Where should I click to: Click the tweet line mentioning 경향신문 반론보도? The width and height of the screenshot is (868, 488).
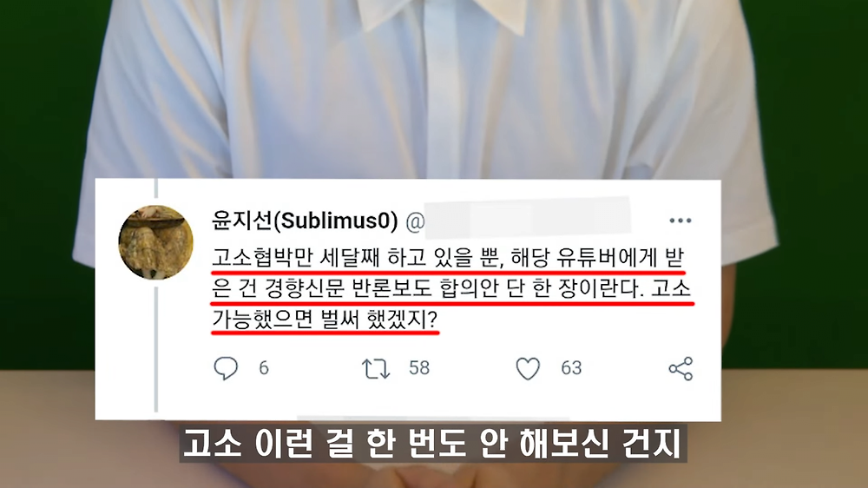click(451, 288)
